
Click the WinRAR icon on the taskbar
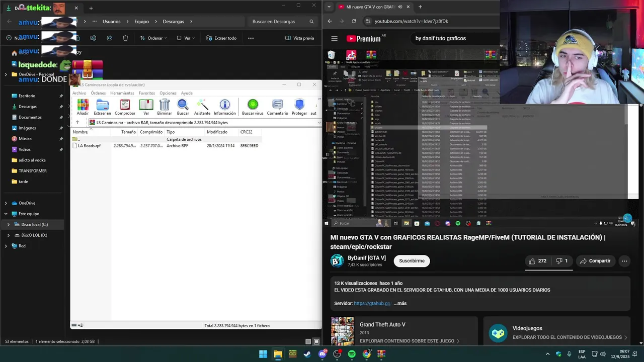coord(381,354)
